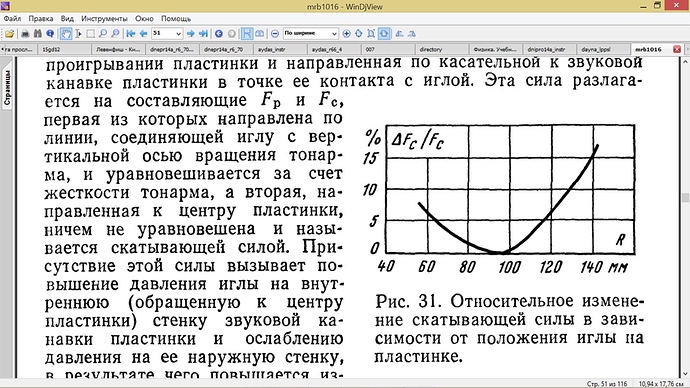Set zoom to actual size
This screenshot has height=388, width=690.
pos(359,33)
